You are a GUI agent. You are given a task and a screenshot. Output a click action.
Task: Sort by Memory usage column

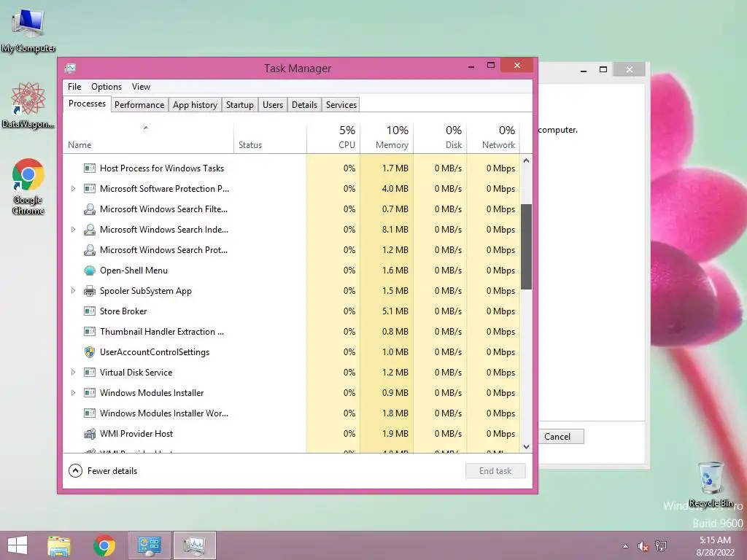[x=387, y=138]
